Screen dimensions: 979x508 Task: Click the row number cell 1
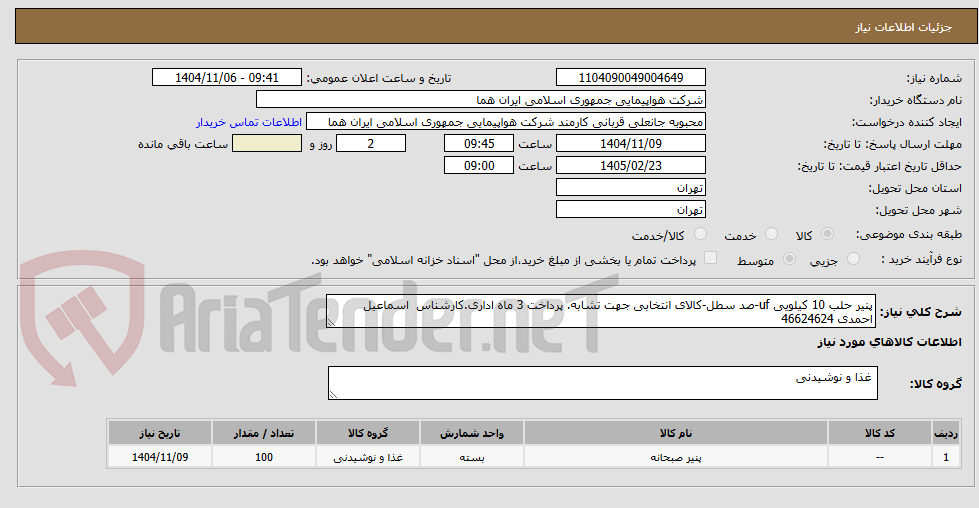946,457
